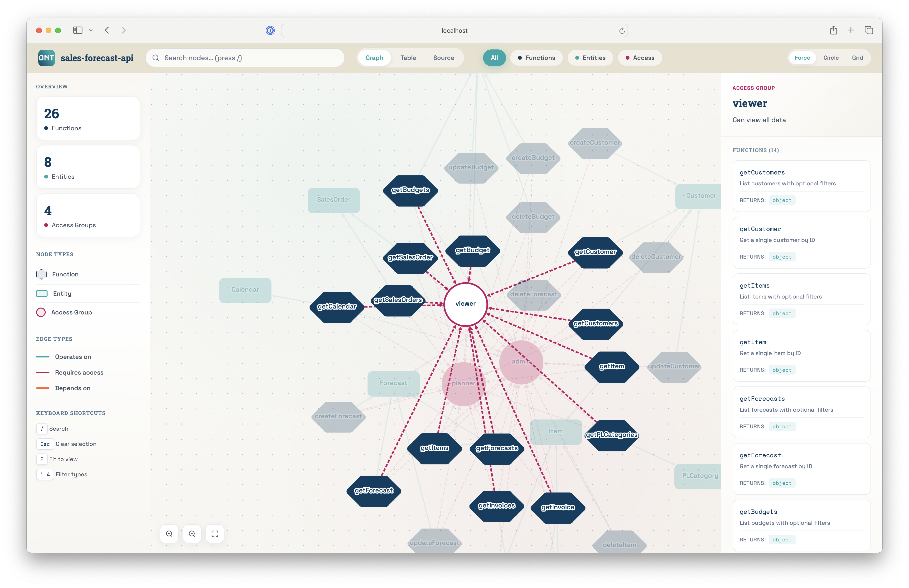Switch to the Source view tab
909x588 pixels.
(x=443, y=58)
